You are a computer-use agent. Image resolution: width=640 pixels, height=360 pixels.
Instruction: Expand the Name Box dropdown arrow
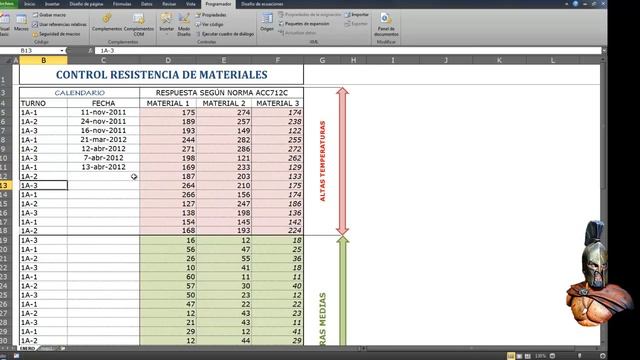pyautogui.click(x=62, y=51)
